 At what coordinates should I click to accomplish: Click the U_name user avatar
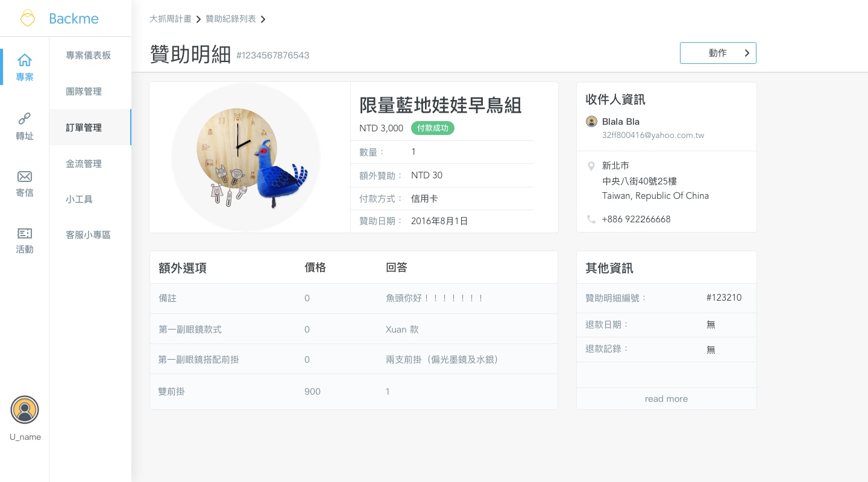click(x=25, y=410)
